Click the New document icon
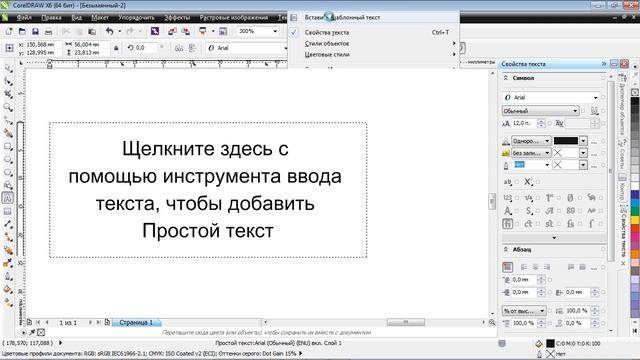This screenshot has height=360, width=640. click(x=9, y=31)
